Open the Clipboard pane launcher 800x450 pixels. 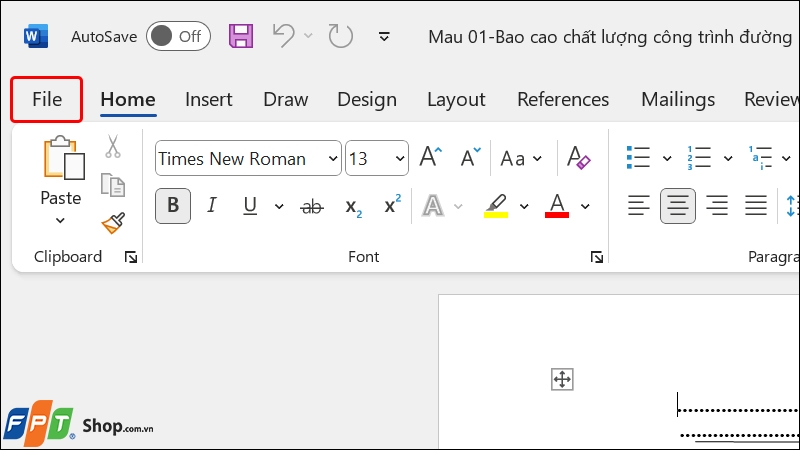131,257
